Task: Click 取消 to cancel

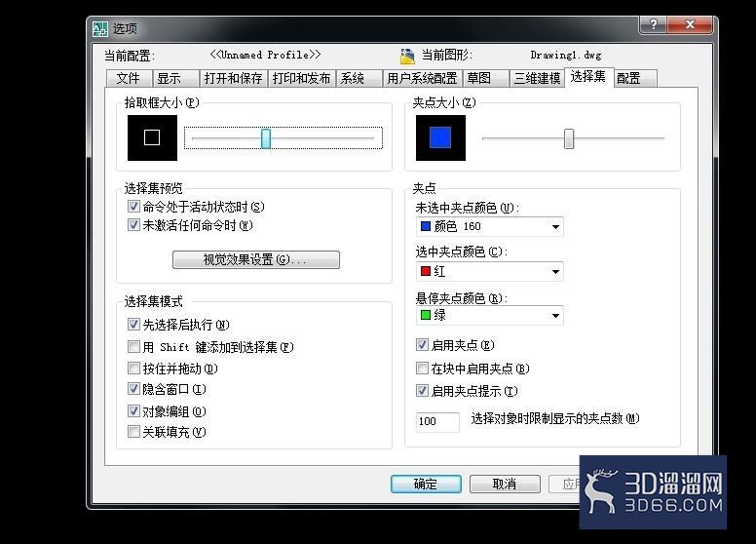Action: pyautogui.click(x=505, y=484)
